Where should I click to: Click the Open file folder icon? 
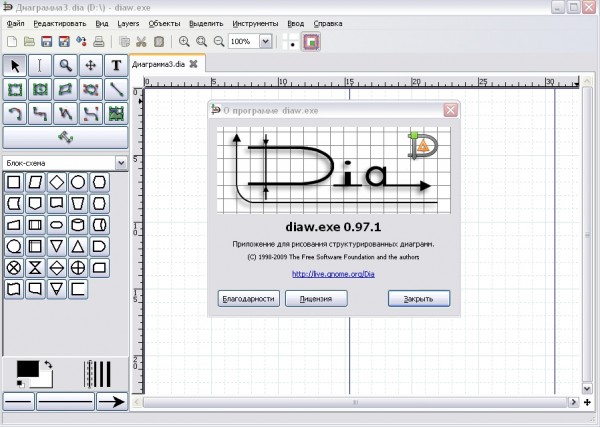coord(29,41)
